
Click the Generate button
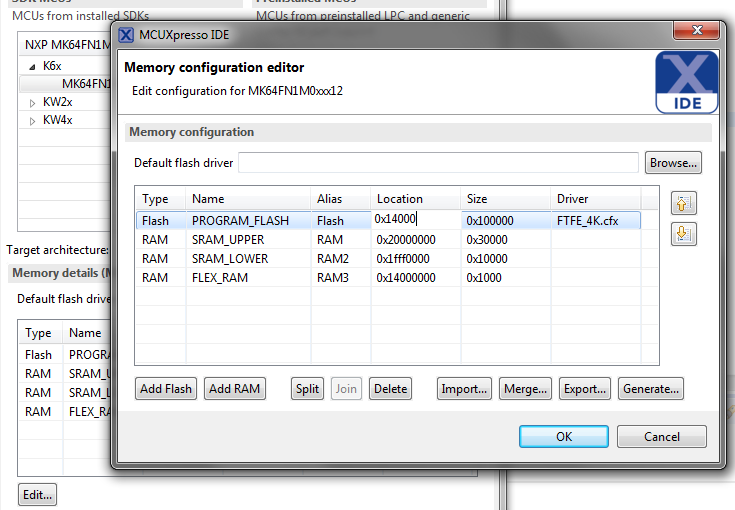pos(651,389)
